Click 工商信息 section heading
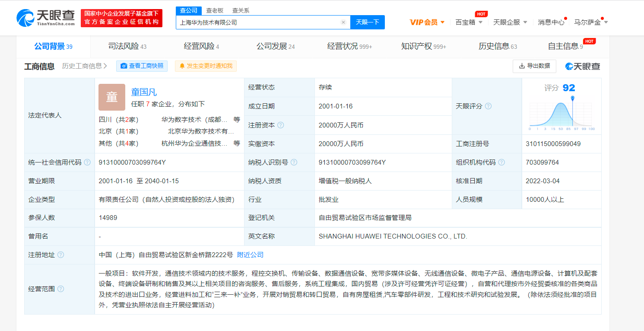The image size is (644, 331). [x=39, y=66]
